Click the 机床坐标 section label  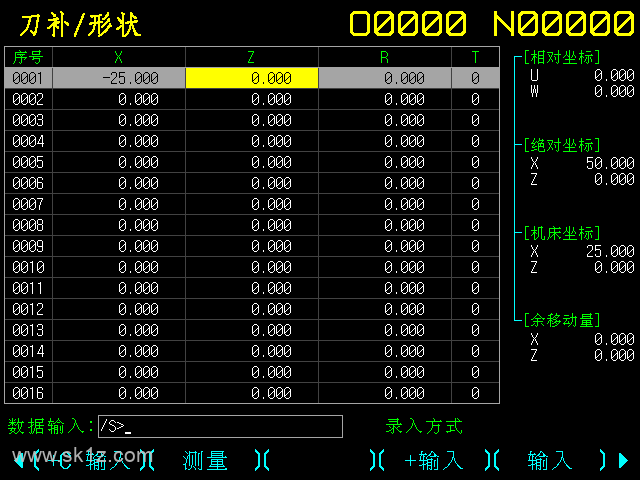point(562,233)
